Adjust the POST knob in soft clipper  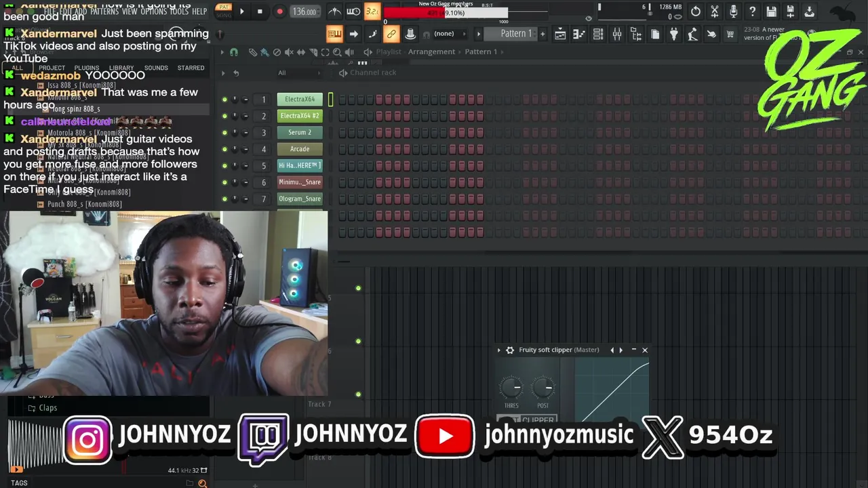pos(543,388)
